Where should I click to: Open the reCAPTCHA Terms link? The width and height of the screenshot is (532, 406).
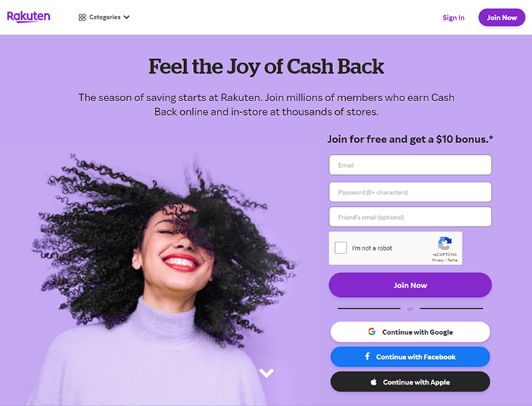click(x=452, y=260)
